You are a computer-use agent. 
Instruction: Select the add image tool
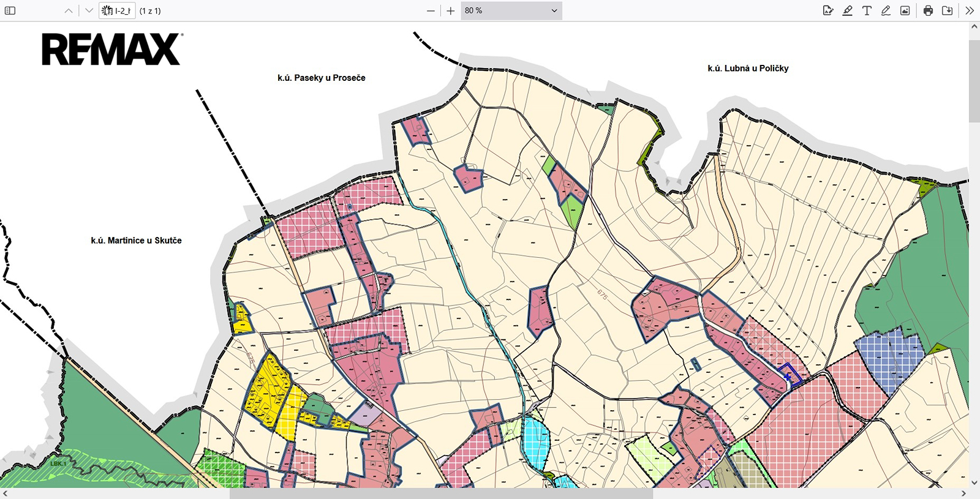pyautogui.click(x=905, y=10)
